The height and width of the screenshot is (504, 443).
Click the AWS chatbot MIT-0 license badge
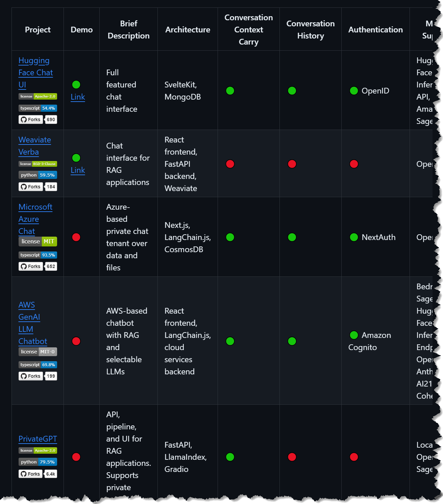click(38, 352)
